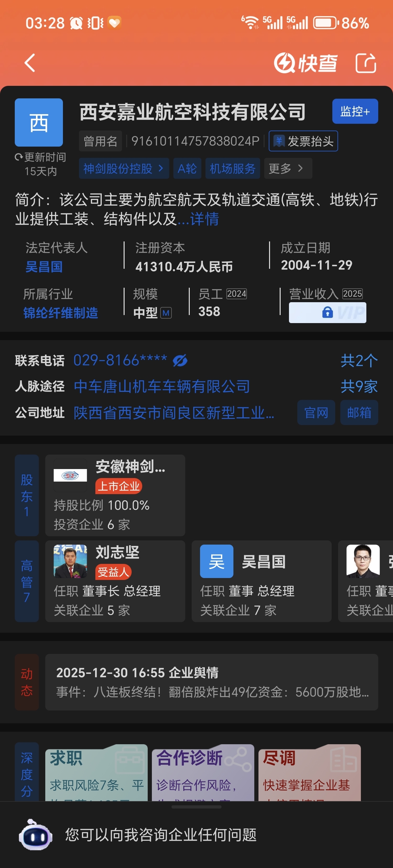Tap the 受益人 beneficiary badge
The image size is (393, 868).
[113, 572]
